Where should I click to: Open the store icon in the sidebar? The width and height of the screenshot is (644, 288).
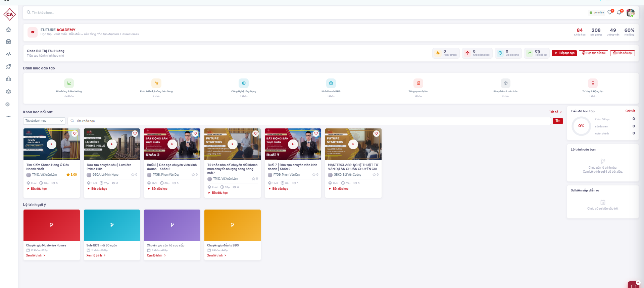9,42
